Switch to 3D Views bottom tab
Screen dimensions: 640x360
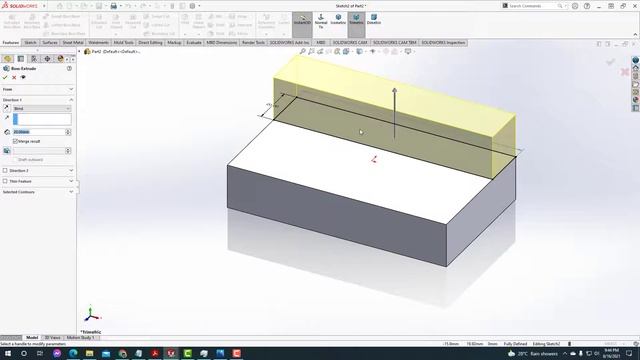[52, 338]
